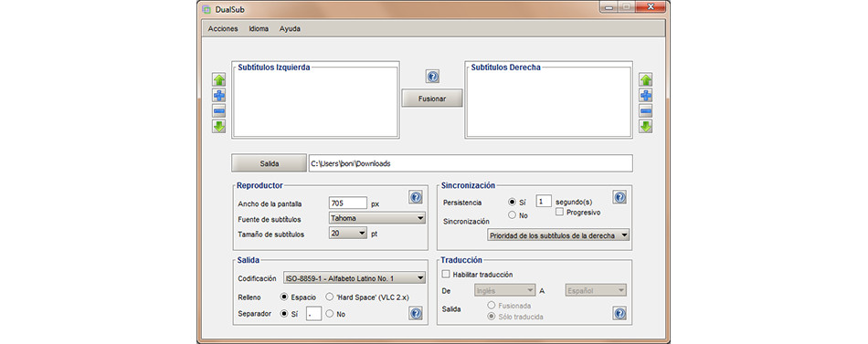Open the Español target language dropdown

(596, 290)
